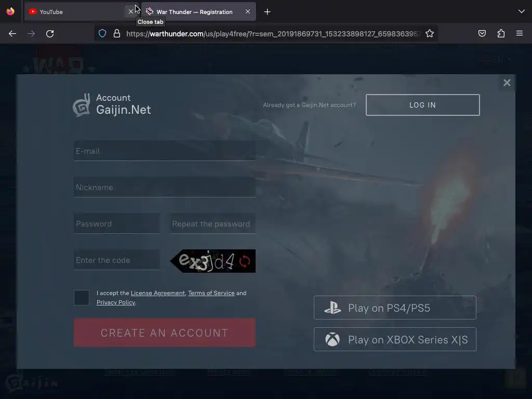Close the YouTube tab
Image resolution: width=532 pixels, height=399 pixels.
coord(130,12)
